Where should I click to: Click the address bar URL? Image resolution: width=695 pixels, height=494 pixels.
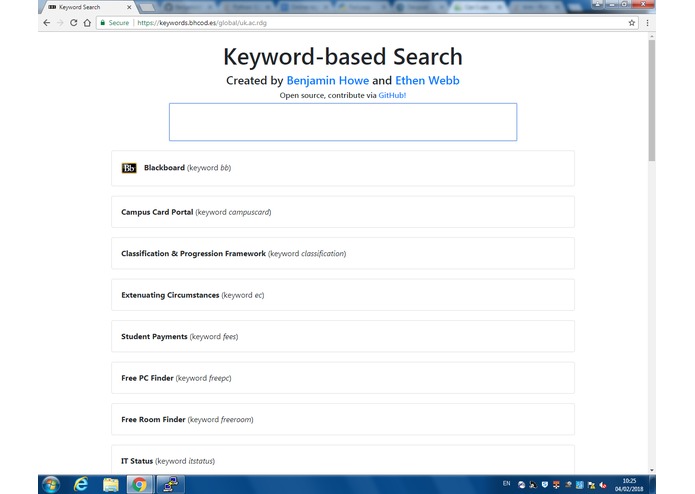tap(202, 23)
